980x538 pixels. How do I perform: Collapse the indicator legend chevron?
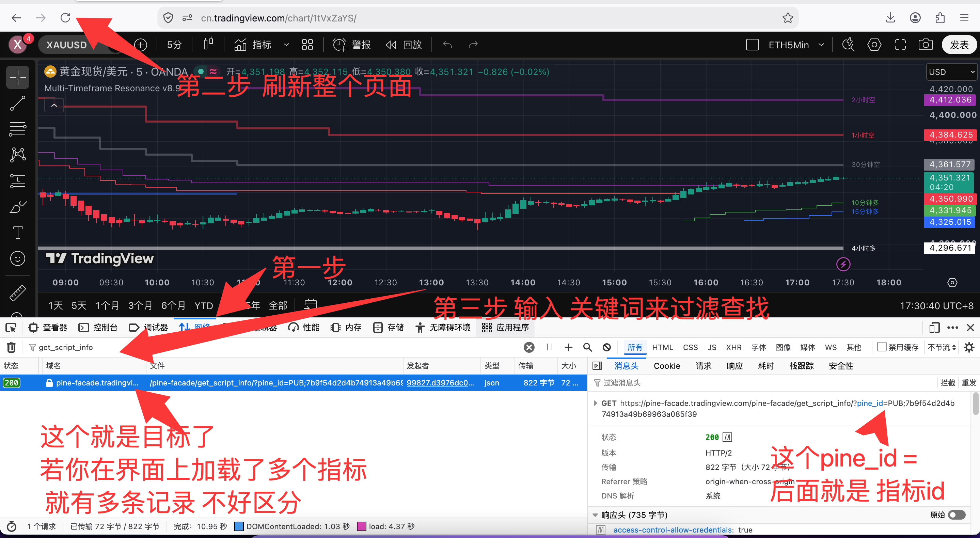point(54,105)
